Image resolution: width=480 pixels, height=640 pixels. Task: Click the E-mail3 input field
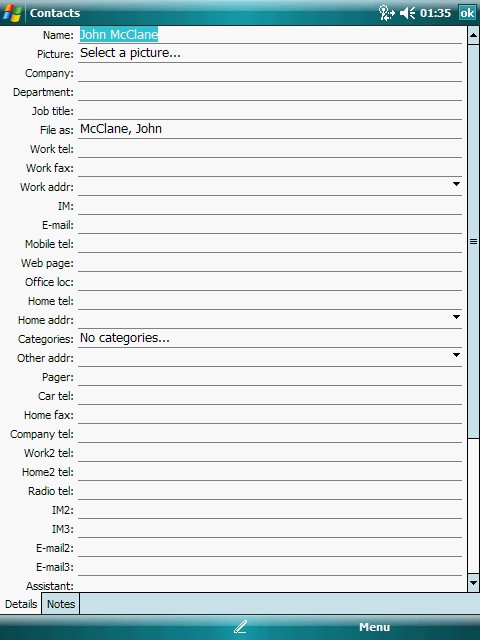tap(270, 566)
